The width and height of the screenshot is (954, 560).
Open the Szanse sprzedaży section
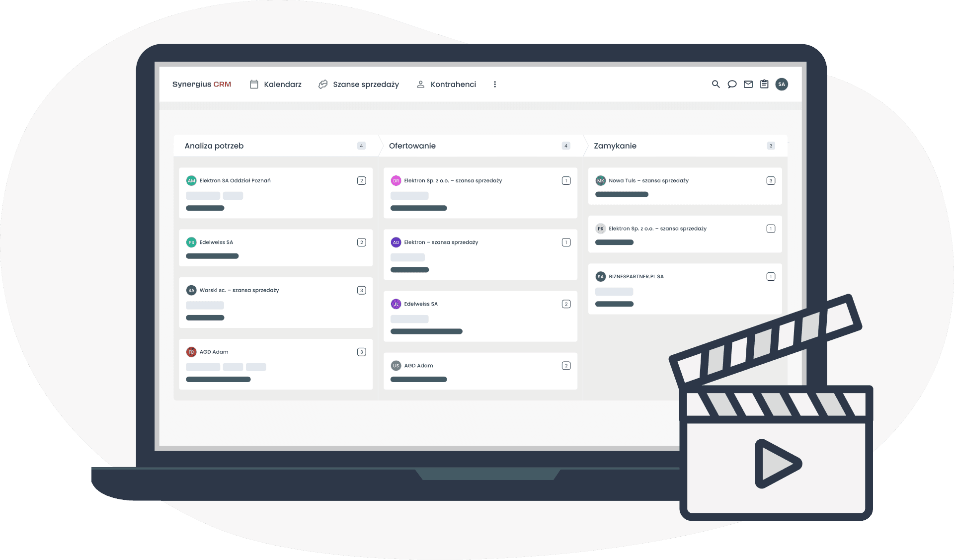click(x=366, y=84)
